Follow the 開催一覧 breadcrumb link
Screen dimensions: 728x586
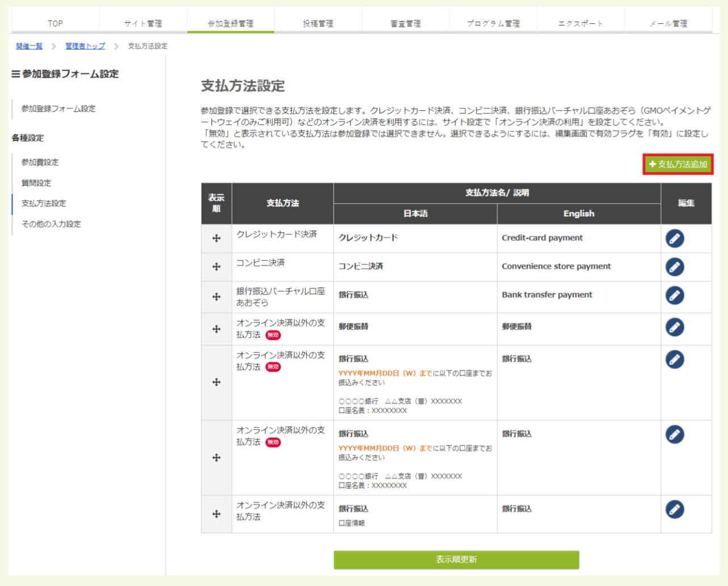point(29,46)
